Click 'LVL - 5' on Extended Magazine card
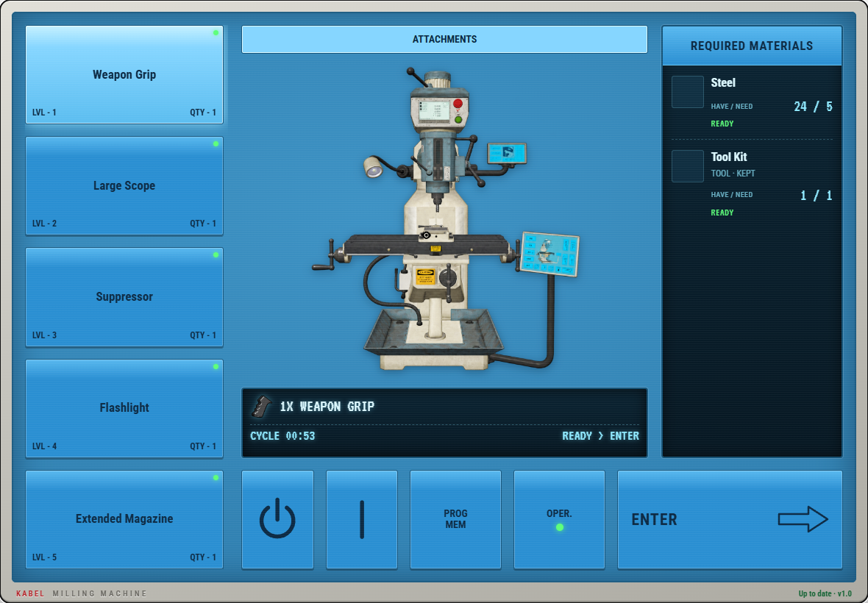The height and width of the screenshot is (603, 868). (x=44, y=557)
